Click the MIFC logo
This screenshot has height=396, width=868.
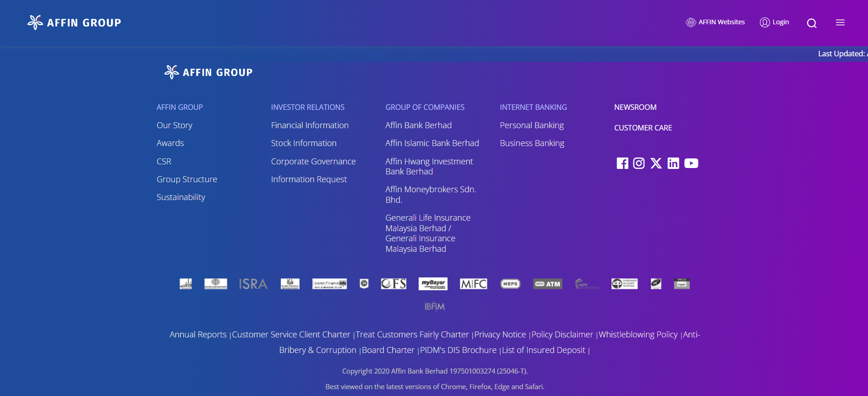474,284
